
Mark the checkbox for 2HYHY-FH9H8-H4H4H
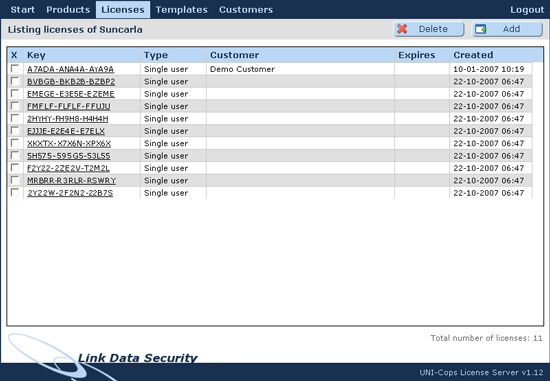click(15, 118)
